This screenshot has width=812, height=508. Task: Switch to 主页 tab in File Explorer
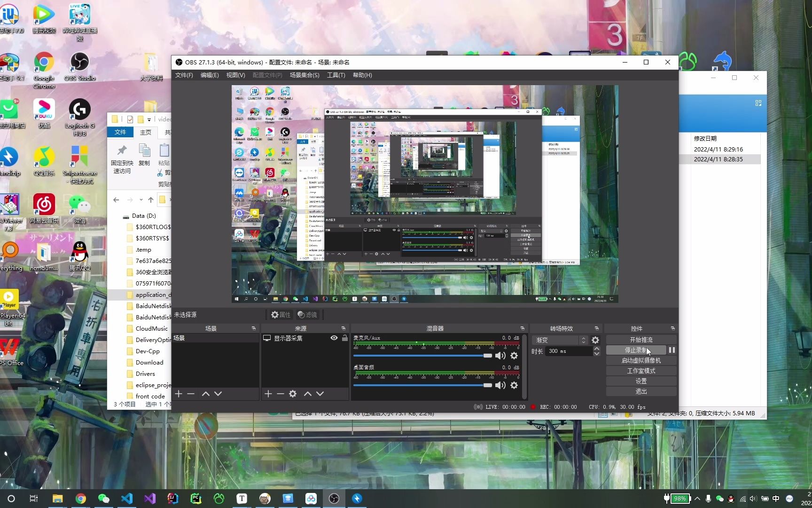coord(146,132)
